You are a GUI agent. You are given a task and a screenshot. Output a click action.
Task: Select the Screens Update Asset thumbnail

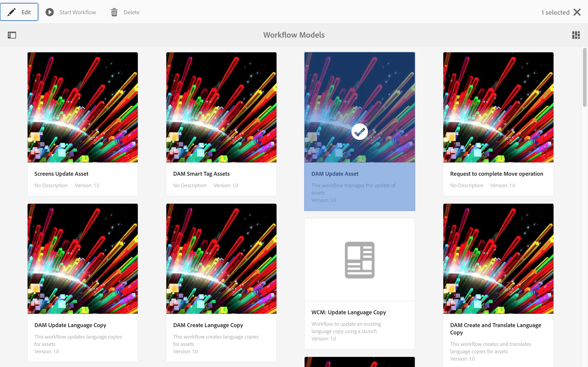(x=83, y=107)
